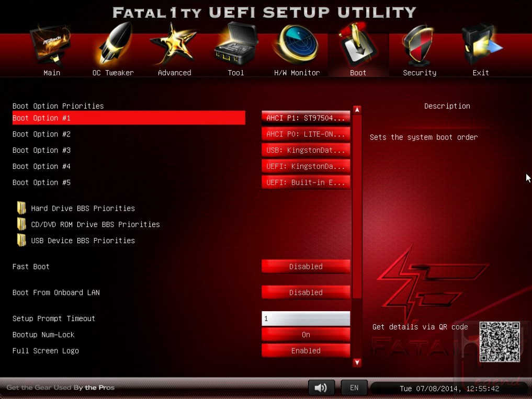
Task: Click the date and time display
Action: pos(449,389)
